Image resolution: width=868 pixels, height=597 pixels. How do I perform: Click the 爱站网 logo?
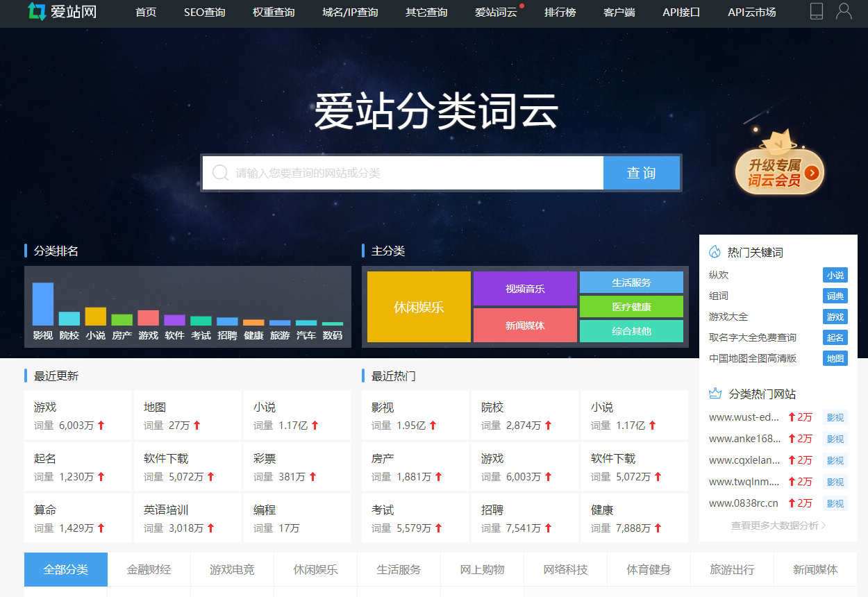pyautogui.click(x=62, y=12)
